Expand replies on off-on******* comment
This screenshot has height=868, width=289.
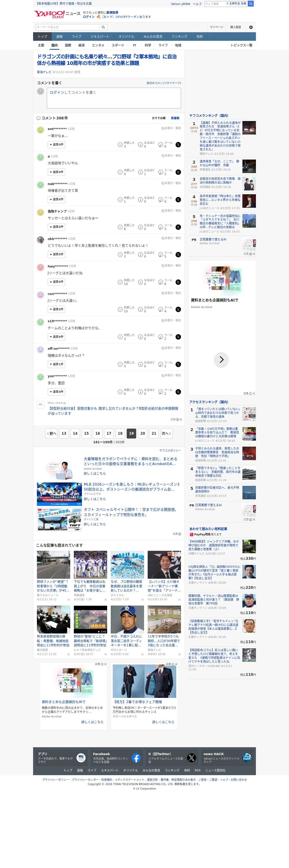(56, 364)
